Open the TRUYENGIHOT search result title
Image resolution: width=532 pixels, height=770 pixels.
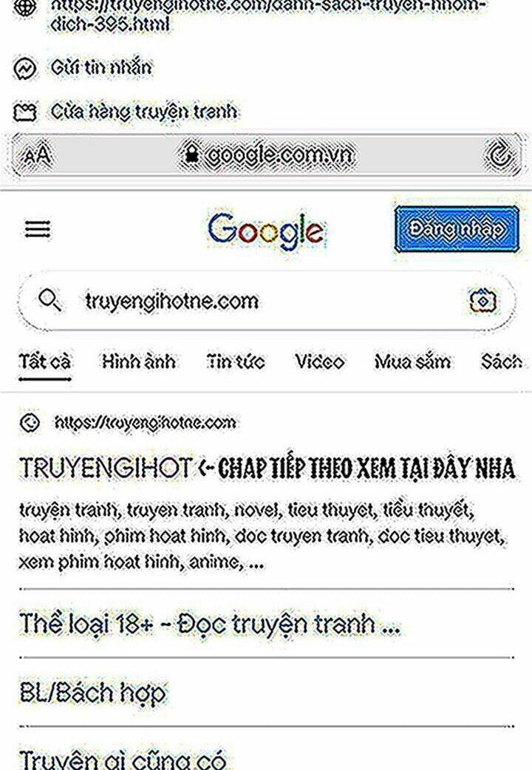coord(267,468)
